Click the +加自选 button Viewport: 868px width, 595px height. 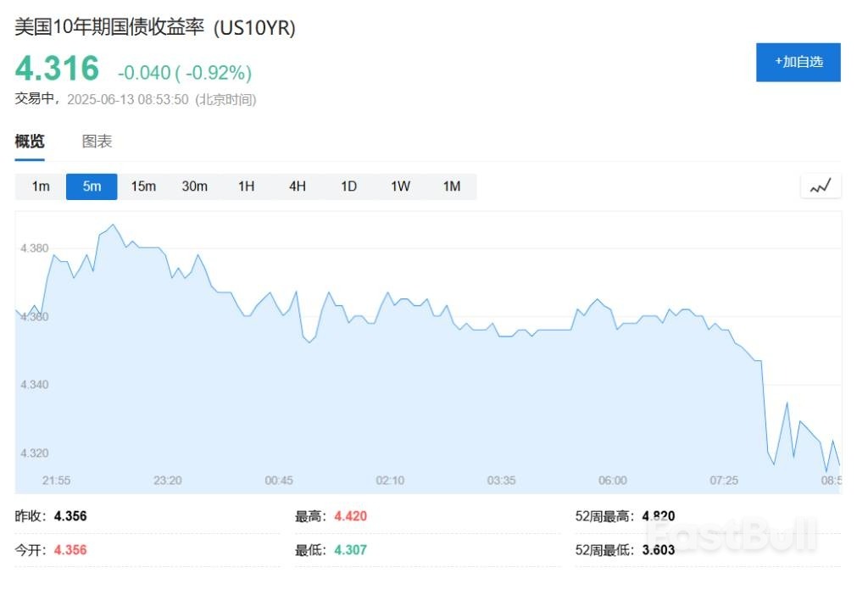click(x=798, y=62)
